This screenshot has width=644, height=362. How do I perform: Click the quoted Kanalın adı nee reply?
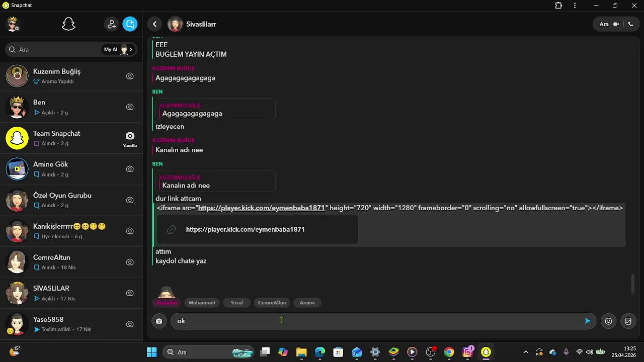point(215,181)
